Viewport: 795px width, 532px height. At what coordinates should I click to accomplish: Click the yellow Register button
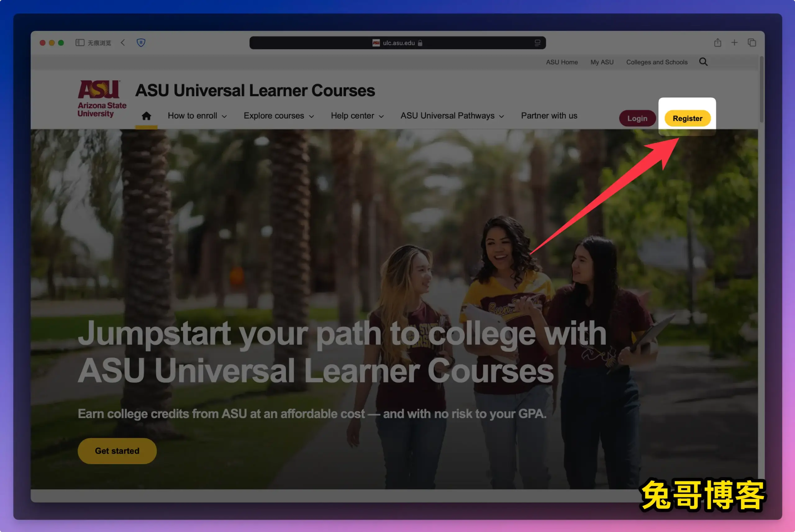(x=687, y=118)
